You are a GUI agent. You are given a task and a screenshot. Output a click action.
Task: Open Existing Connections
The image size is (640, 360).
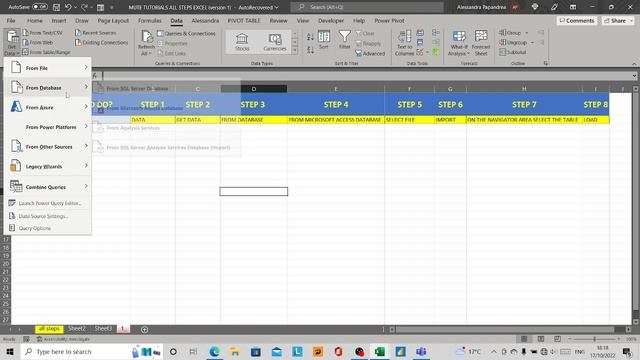(x=102, y=42)
